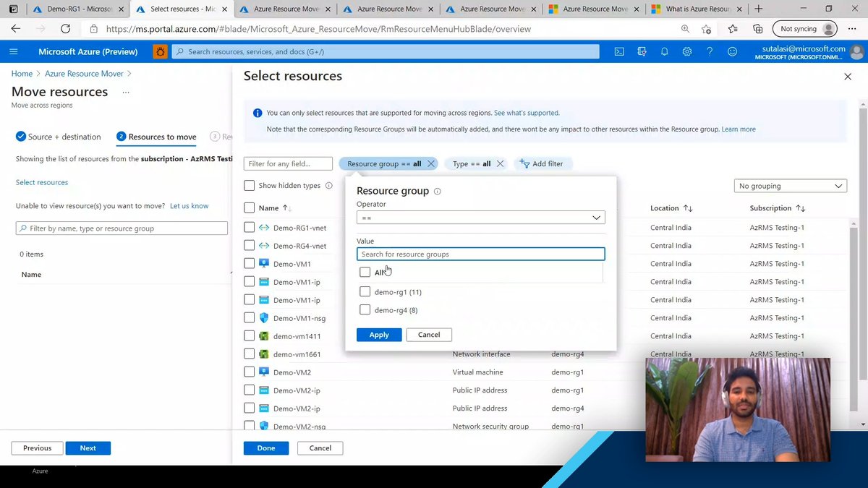Focus the Filter for any field box
Image resolution: width=868 pixels, height=488 pixels.
point(288,163)
